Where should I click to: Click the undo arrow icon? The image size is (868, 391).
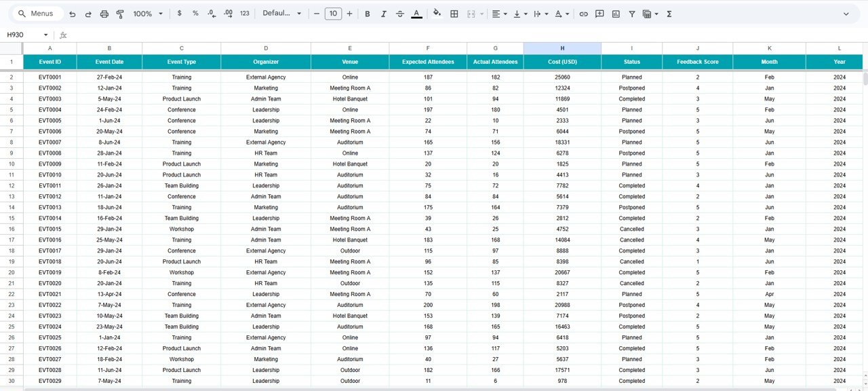73,14
